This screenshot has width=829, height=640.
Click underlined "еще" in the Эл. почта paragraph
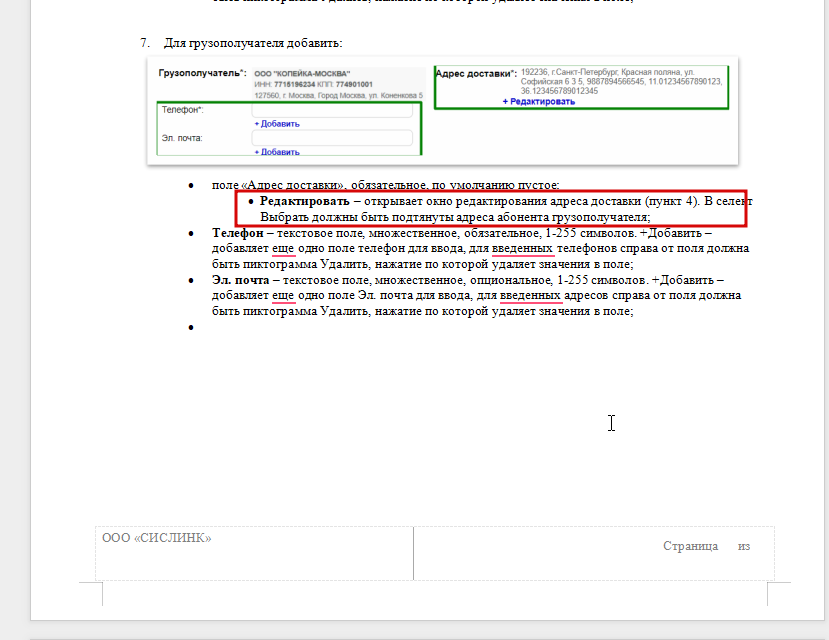pyautogui.click(x=283, y=295)
